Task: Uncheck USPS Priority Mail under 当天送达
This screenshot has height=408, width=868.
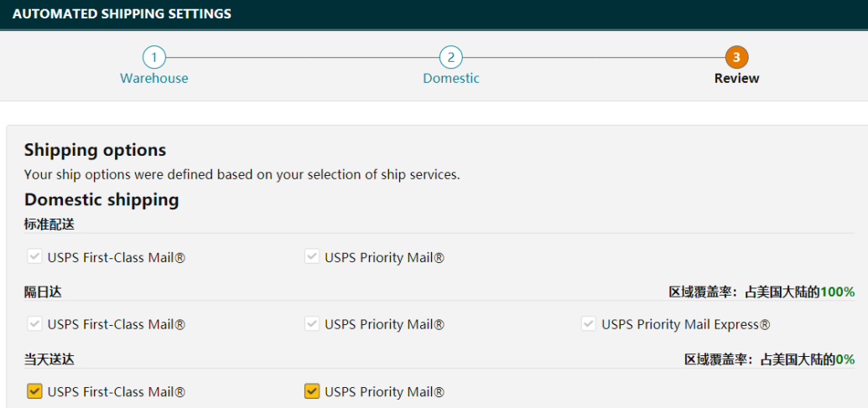Action: [x=312, y=391]
